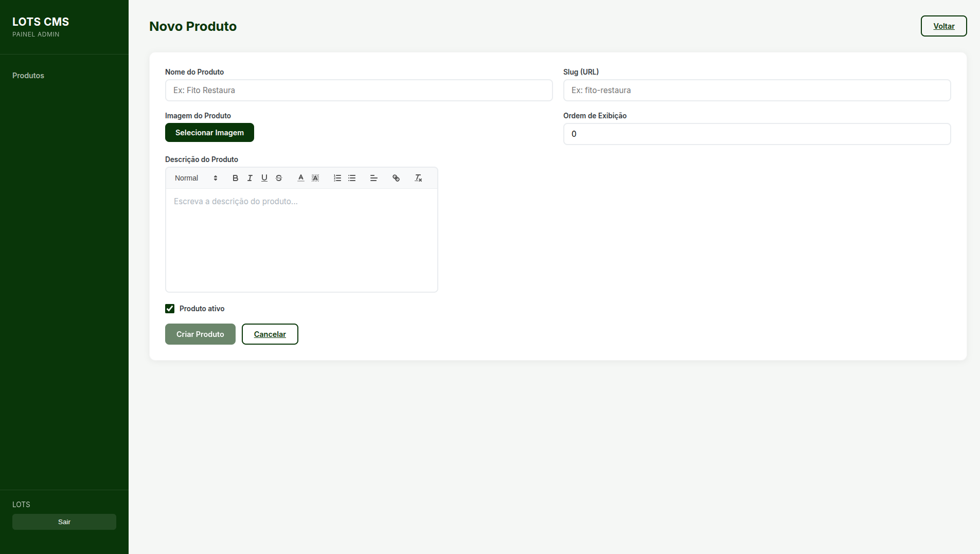Image resolution: width=980 pixels, height=554 pixels.
Task: Insert a numbered list in description
Action: click(337, 178)
